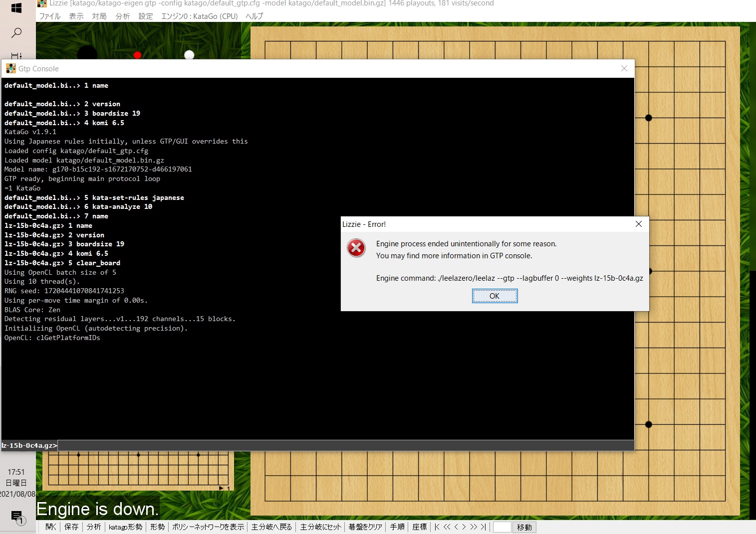Close the Gtp Console window

(x=624, y=68)
